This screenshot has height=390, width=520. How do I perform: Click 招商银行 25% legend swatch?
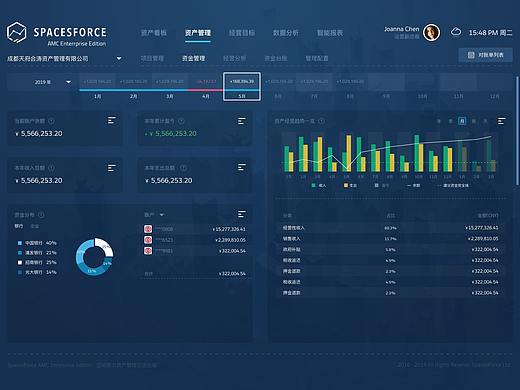(20, 263)
